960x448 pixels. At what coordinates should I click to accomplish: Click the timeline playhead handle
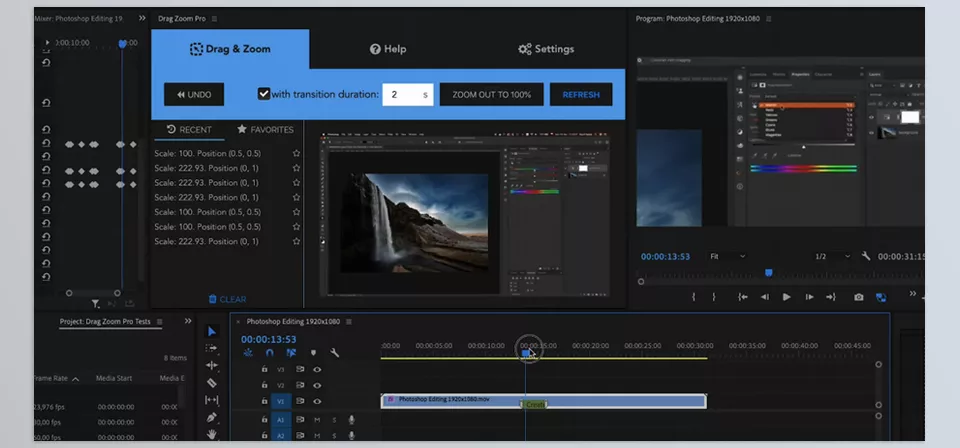[x=525, y=353]
